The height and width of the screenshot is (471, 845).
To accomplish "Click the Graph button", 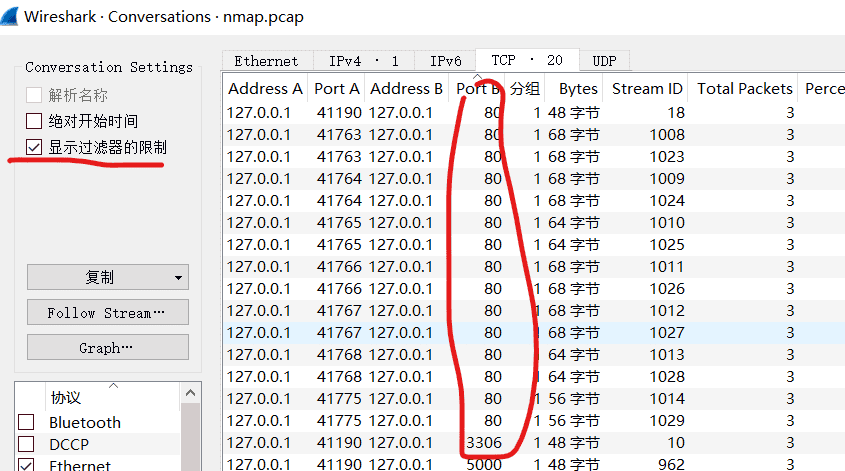I will (107, 348).
